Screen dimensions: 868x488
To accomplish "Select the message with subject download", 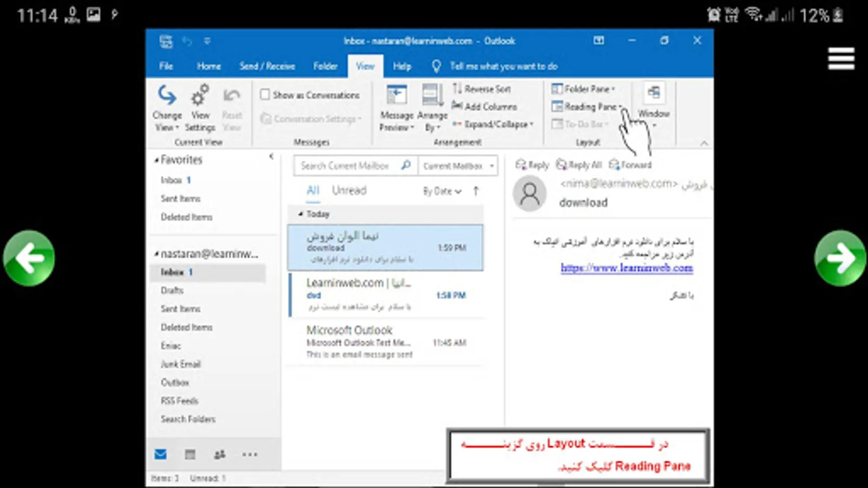I will [x=385, y=248].
